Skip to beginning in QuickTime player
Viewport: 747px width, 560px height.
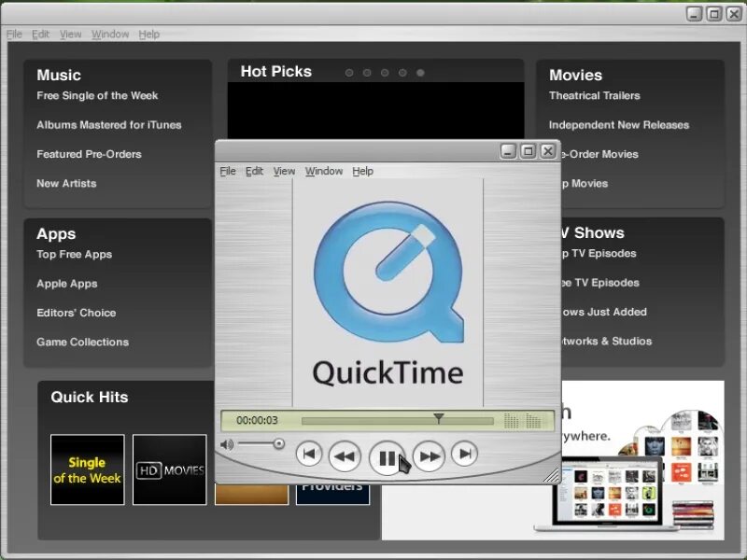pos(309,454)
